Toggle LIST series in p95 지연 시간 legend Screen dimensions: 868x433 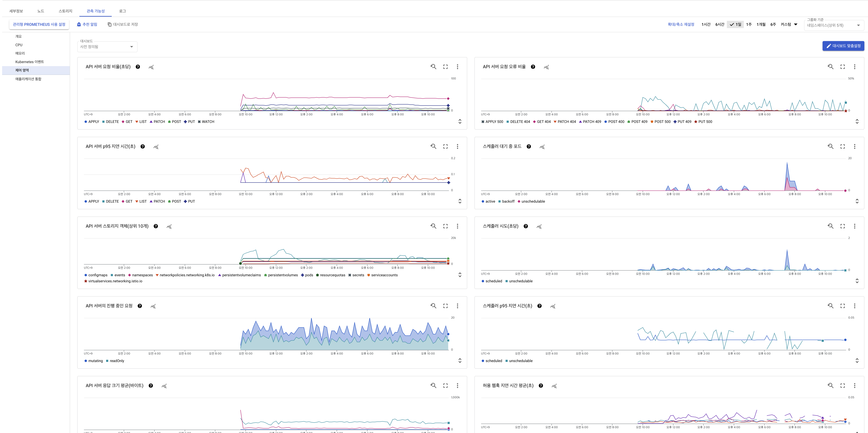(x=141, y=202)
